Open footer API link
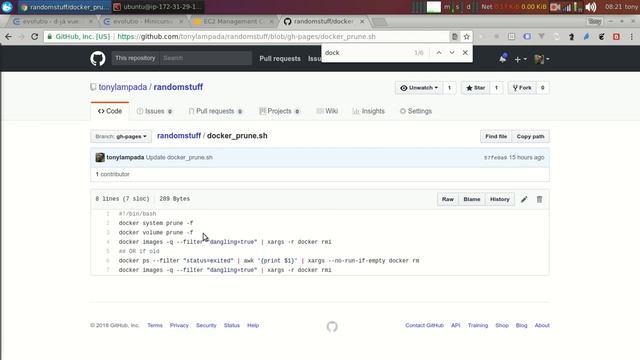The width and height of the screenshot is (640, 360). pos(456,325)
